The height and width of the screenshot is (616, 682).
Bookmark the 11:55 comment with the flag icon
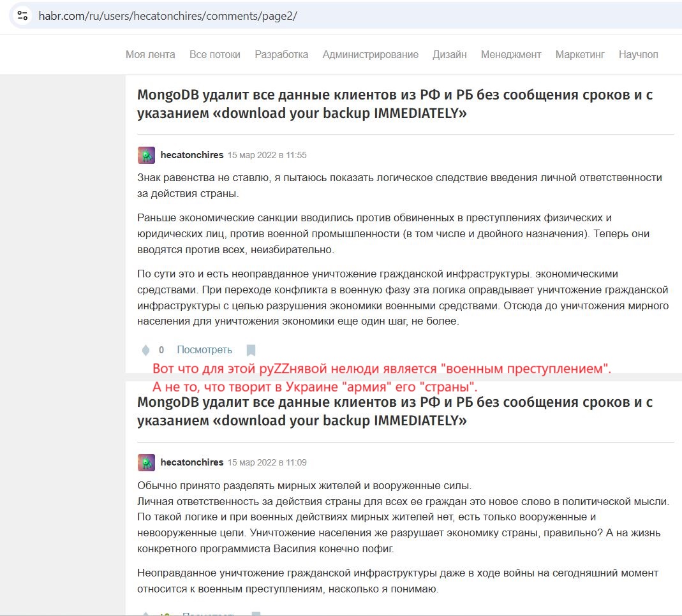[251, 350]
